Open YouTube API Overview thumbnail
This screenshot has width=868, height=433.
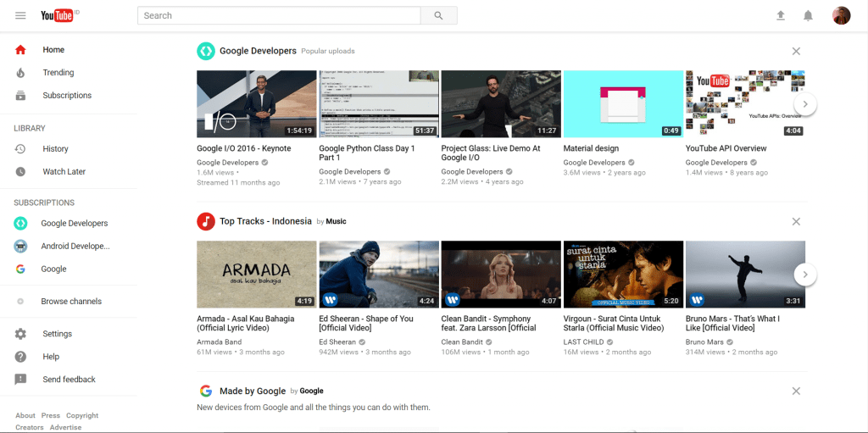(745, 104)
